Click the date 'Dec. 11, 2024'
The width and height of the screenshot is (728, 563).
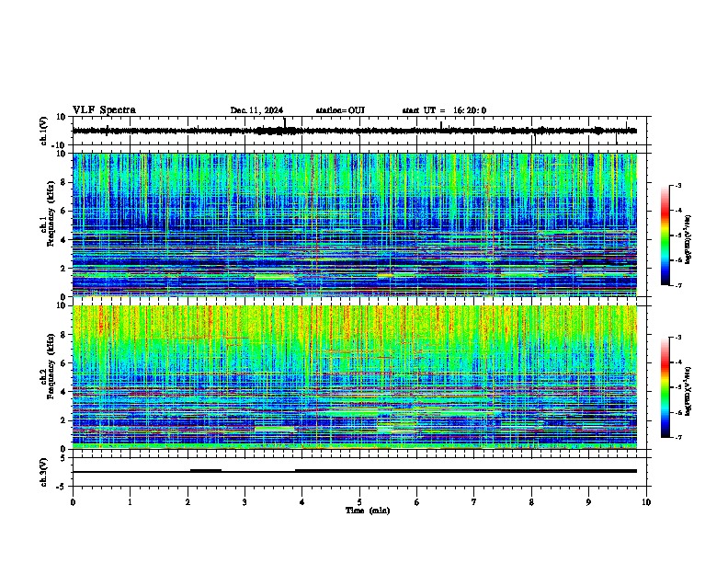tap(256, 110)
